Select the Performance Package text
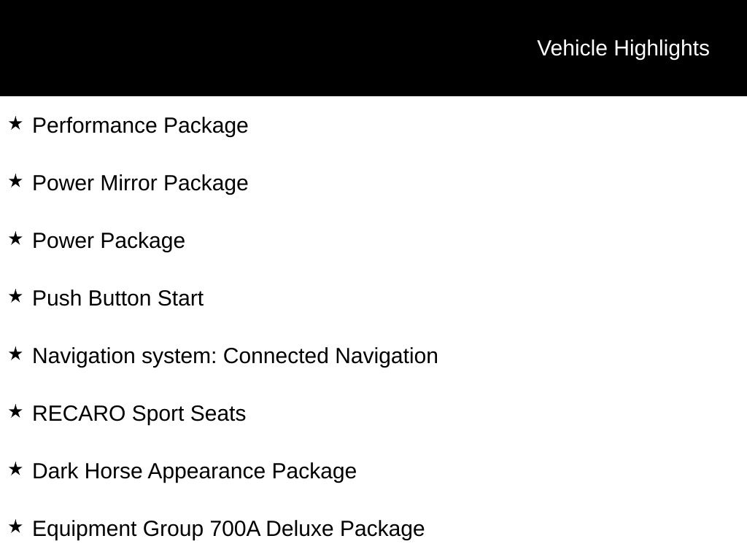Image resolution: width=747 pixels, height=560 pixels. pyautogui.click(x=140, y=125)
